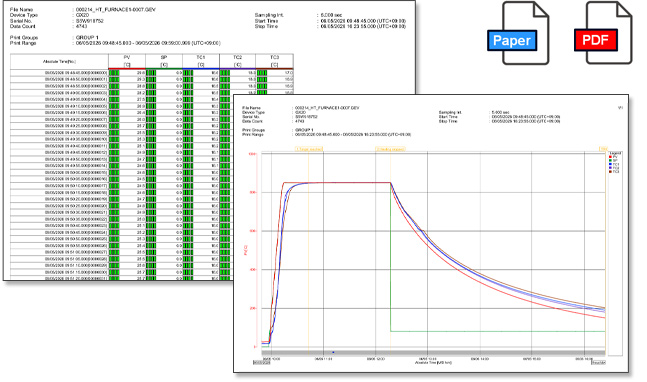647x382 pixels.
Task: Click the Sampling Int. label on the graph page
Action: click(x=450, y=112)
